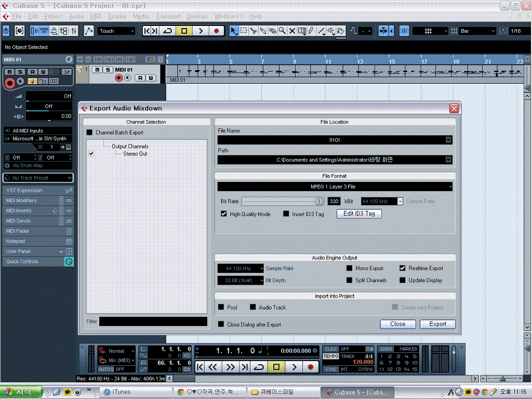Toggle High Quality Mode checkbox
532x399 pixels.
click(223, 214)
